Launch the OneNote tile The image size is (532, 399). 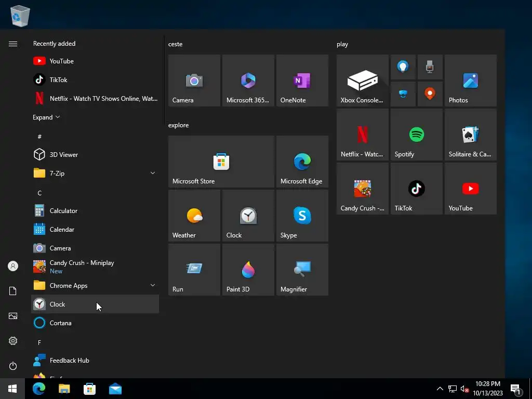302,81
